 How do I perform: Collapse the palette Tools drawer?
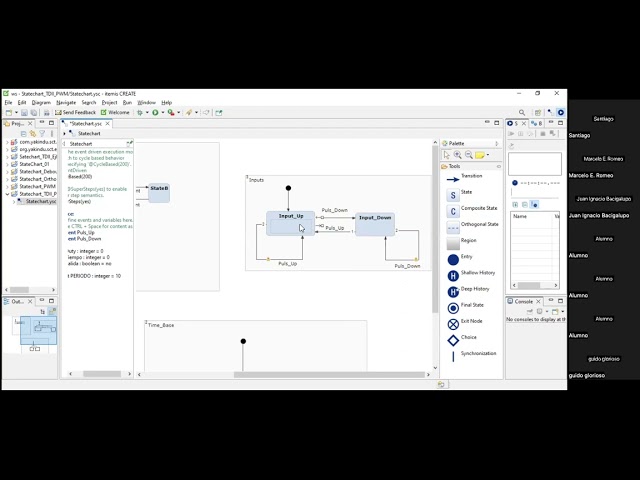499,167
